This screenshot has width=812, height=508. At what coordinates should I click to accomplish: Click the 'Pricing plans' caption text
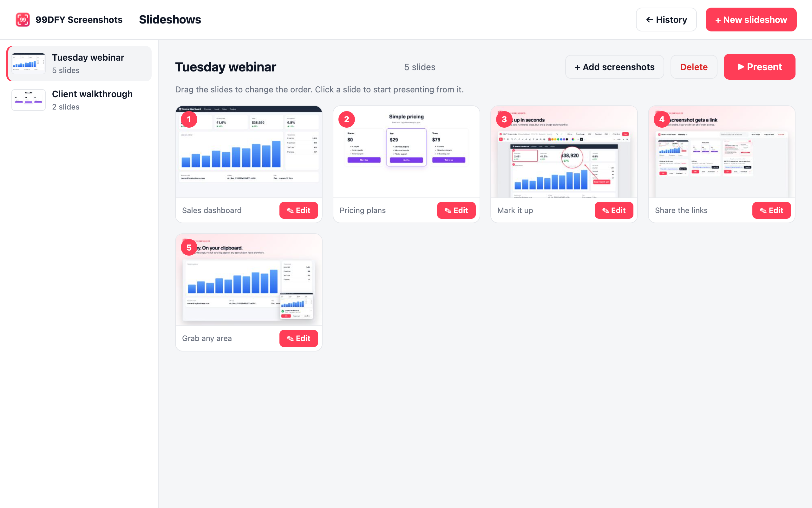click(x=362, y=210)
